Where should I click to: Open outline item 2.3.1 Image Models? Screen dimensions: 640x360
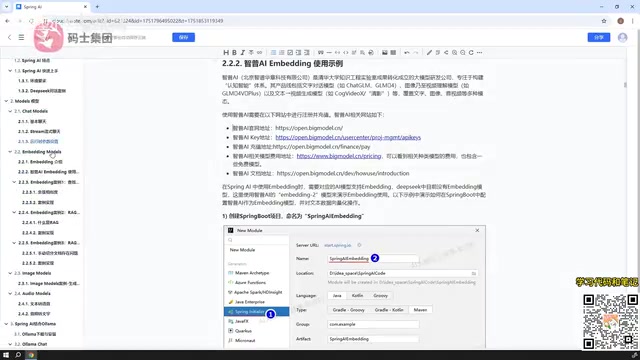(x=49, y=283)
